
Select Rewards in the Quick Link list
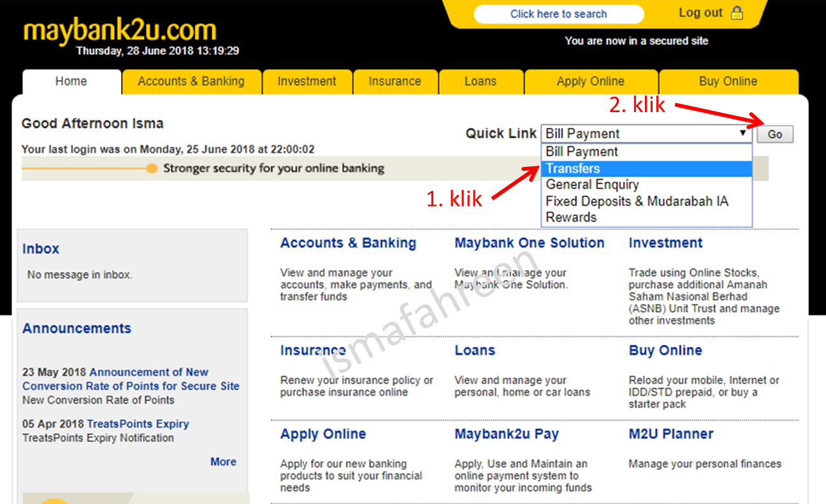(x=647, y=217)
